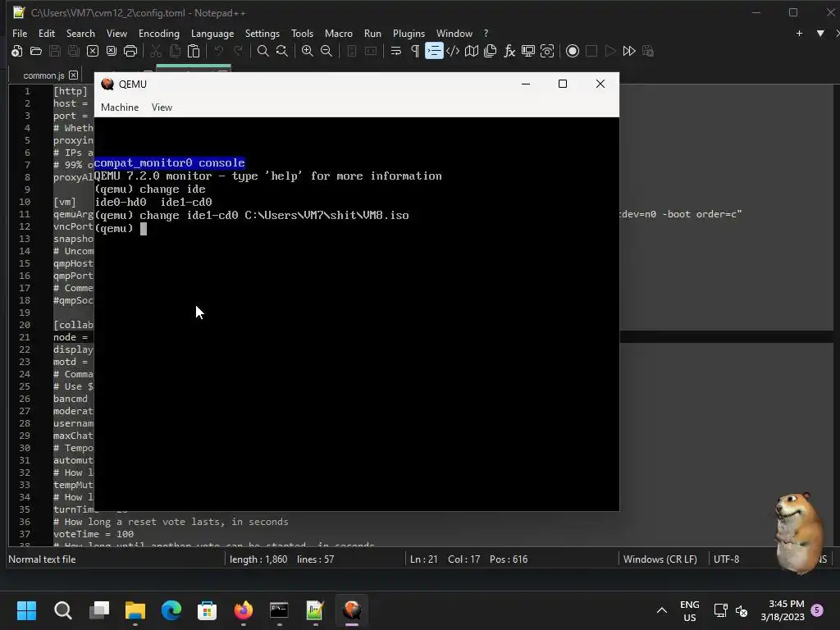
Task: Open the Function List fx icon
Action: (x=509, y=51)
